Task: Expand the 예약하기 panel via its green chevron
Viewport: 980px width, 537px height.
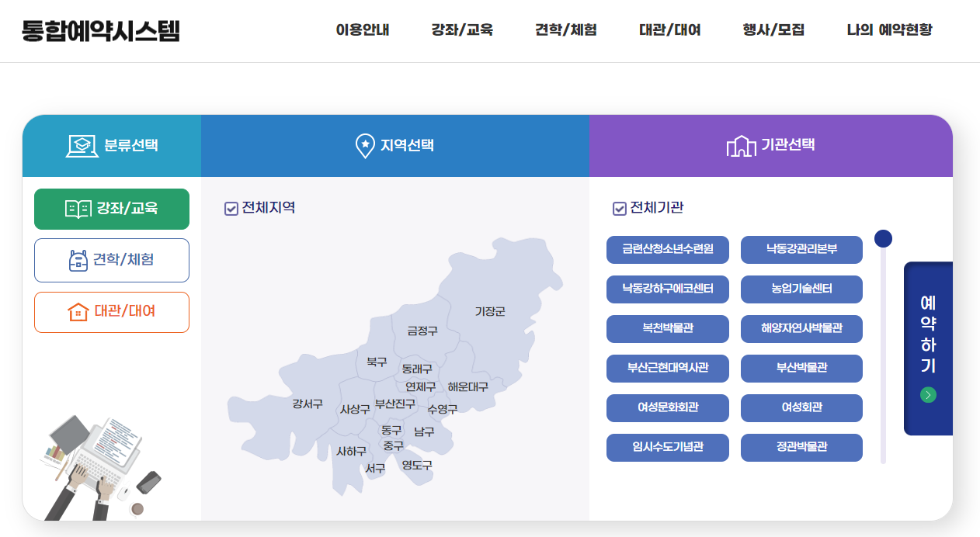Action: (x=927, y=394)
